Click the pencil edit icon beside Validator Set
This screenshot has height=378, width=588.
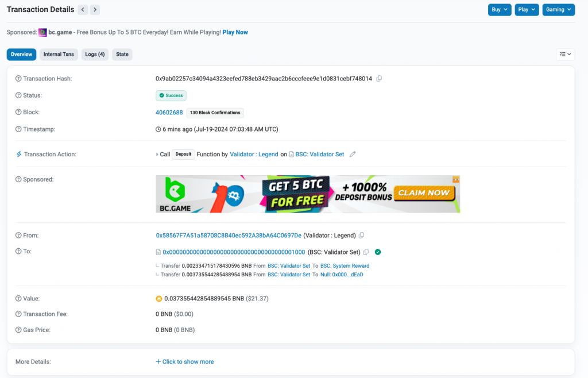[x=353, y=155]
